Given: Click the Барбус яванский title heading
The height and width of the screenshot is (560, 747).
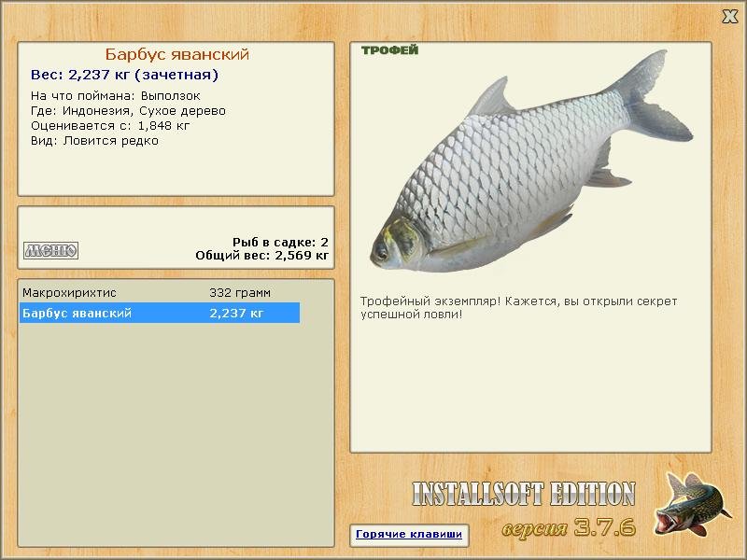Looking at the screenshot, I should [x=177, y=54].
